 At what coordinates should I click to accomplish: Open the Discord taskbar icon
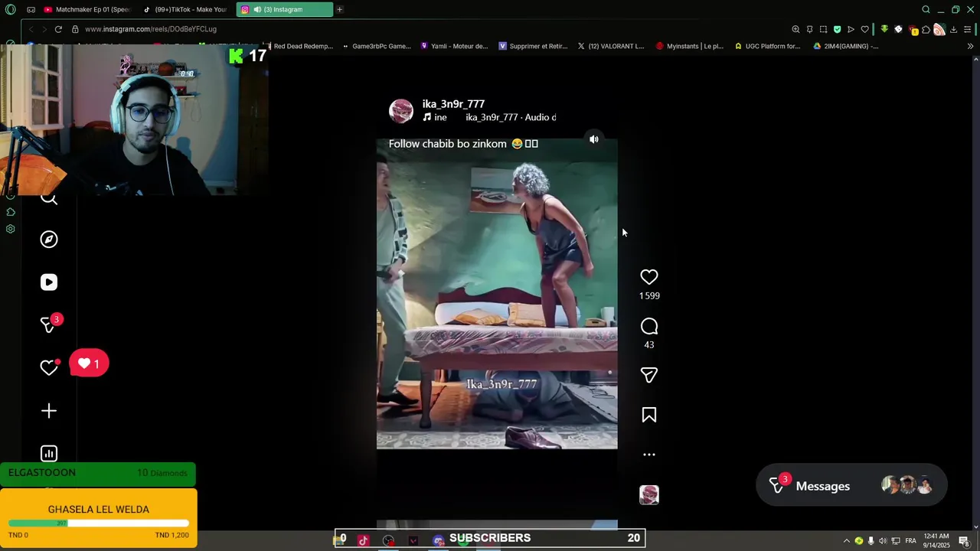click(x=439, y=540)
